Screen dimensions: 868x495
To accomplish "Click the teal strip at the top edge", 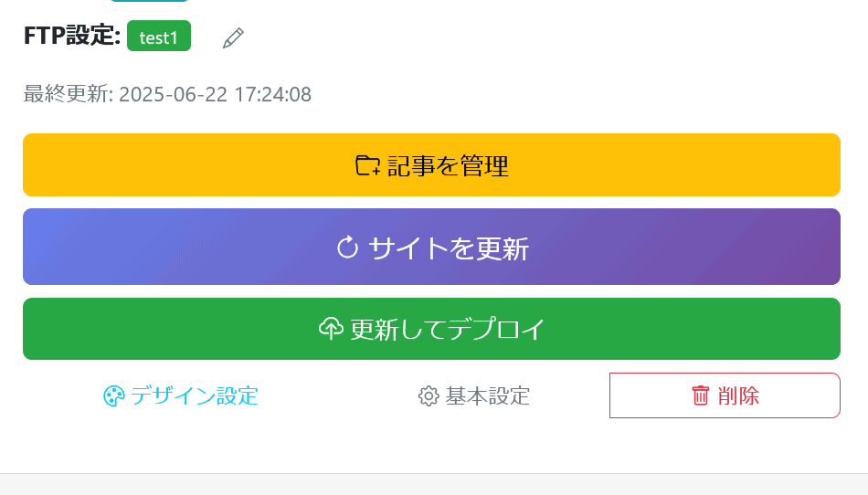I will coord(149,1).
